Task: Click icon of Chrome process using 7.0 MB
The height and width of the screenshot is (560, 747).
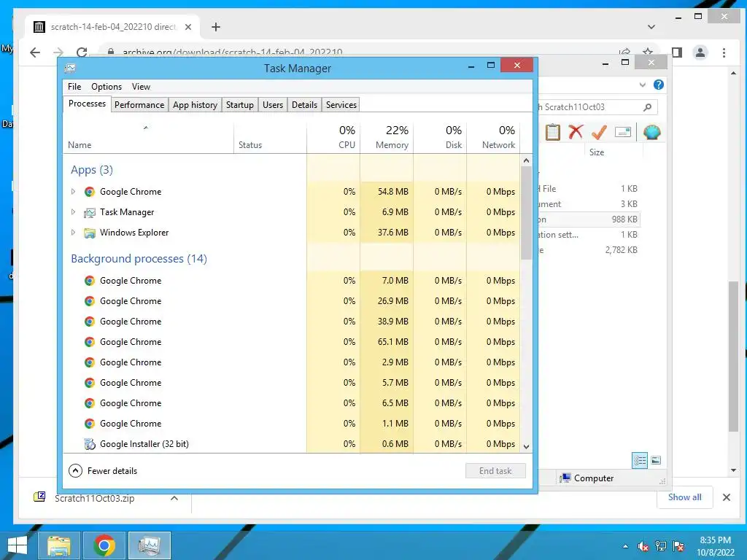Action: pos(89,281)
